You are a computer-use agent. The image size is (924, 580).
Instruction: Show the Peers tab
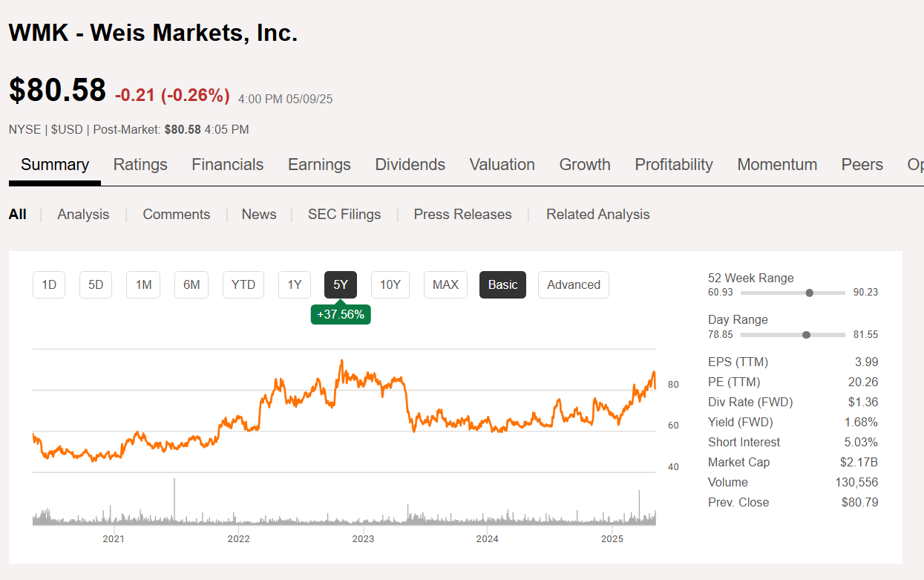point(862,165)
